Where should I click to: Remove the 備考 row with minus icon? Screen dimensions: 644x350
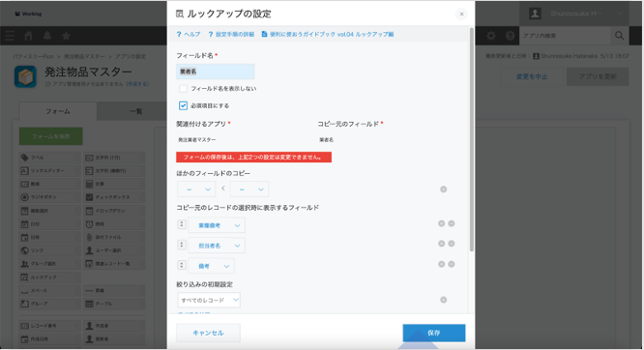[452, 264]
